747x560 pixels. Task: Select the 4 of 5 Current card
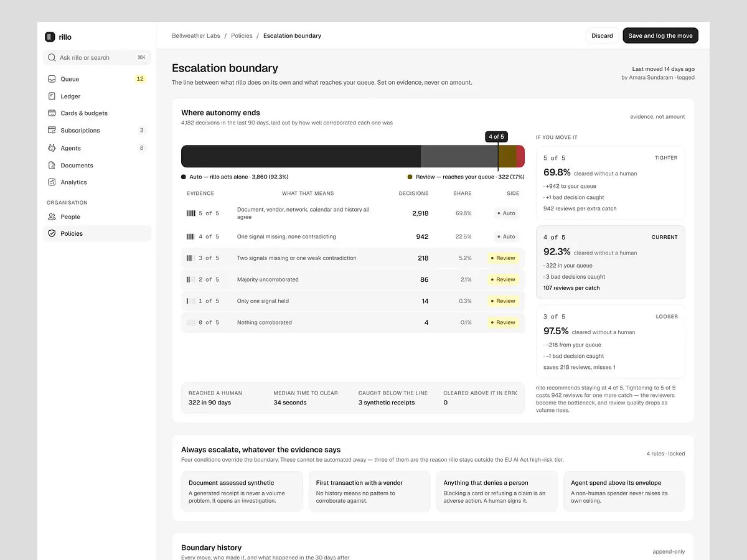610,262
